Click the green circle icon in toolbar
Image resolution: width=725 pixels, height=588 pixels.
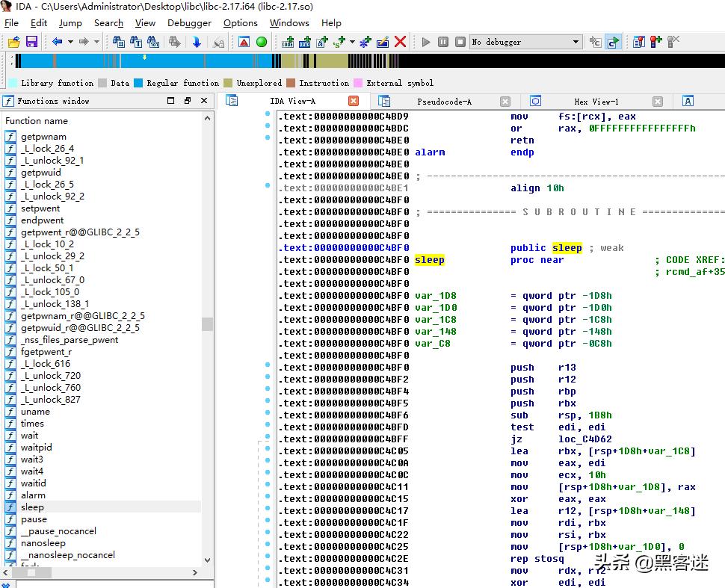point(262,42)
